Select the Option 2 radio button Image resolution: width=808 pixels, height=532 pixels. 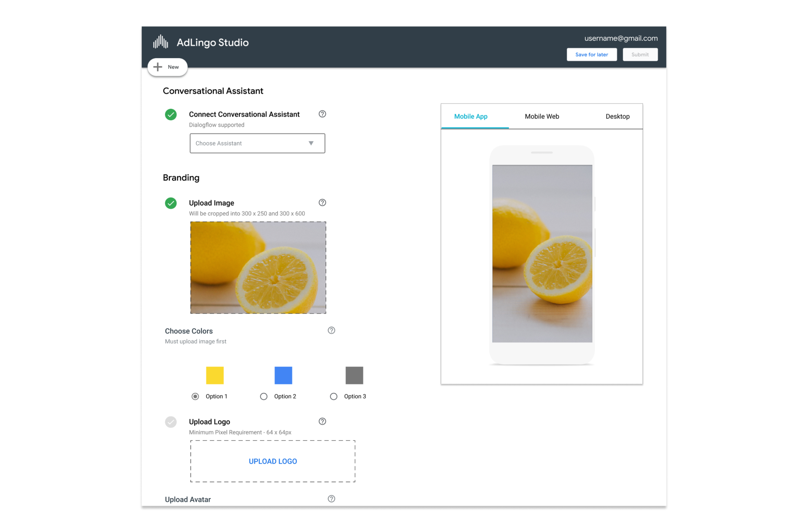[x=264, y=396]
